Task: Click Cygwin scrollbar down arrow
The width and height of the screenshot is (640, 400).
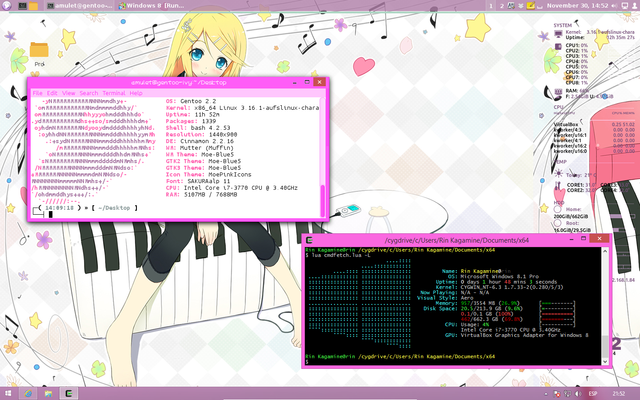Action: [605, 361]
